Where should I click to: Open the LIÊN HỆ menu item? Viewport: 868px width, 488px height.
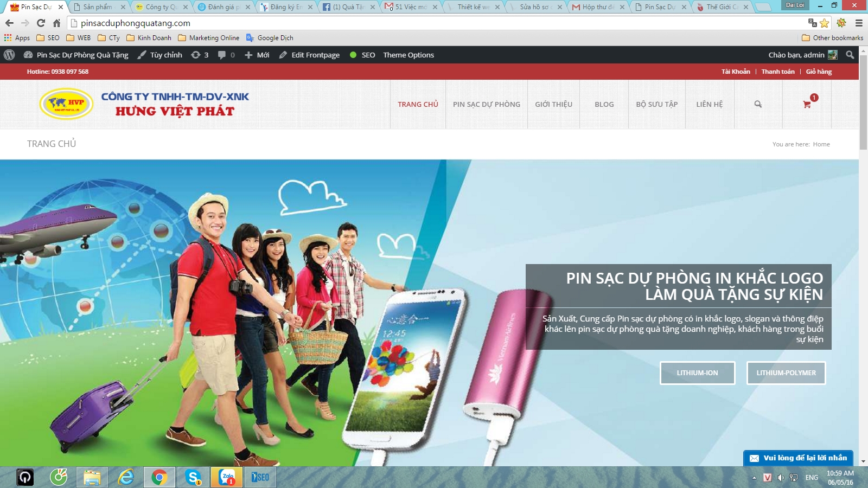coord(710,104)
